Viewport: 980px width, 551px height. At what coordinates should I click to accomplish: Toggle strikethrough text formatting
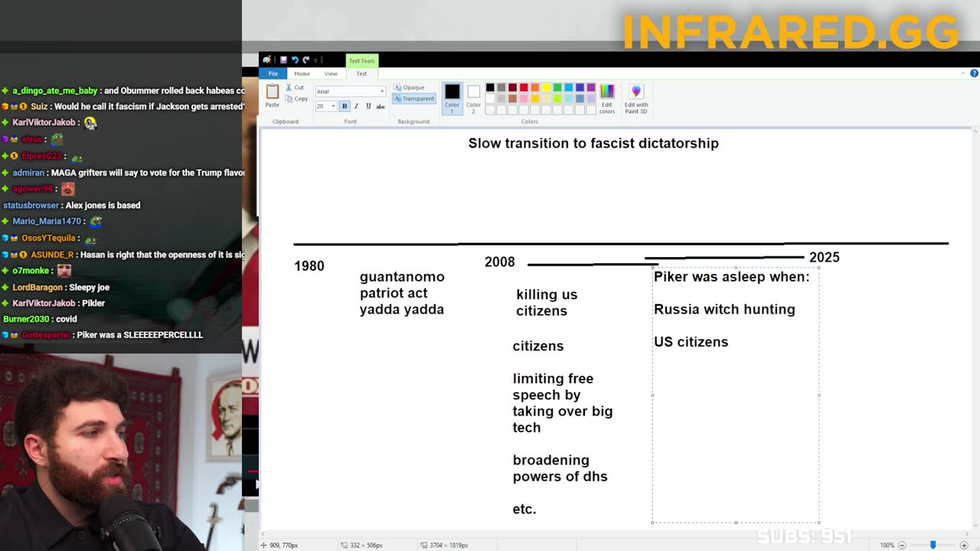pyautogui.click(x=381, y=106)
